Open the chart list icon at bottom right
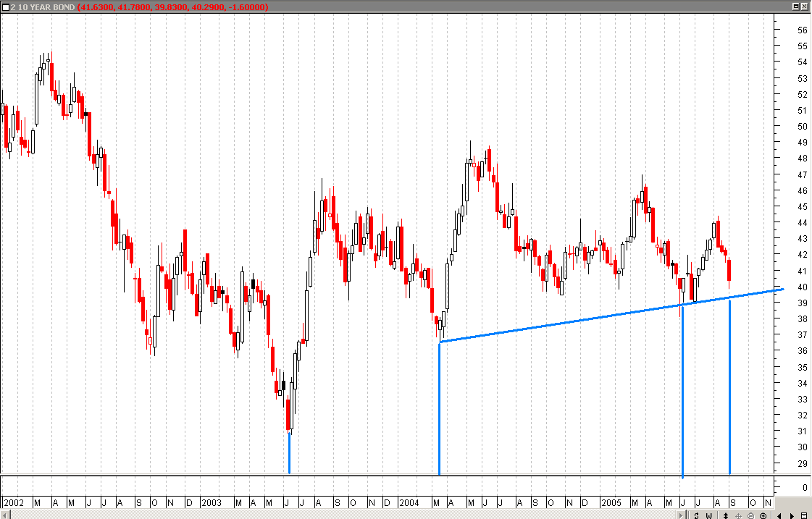Image resolution: width=812 pixels, height=519 pixels. tap(804, 515)
